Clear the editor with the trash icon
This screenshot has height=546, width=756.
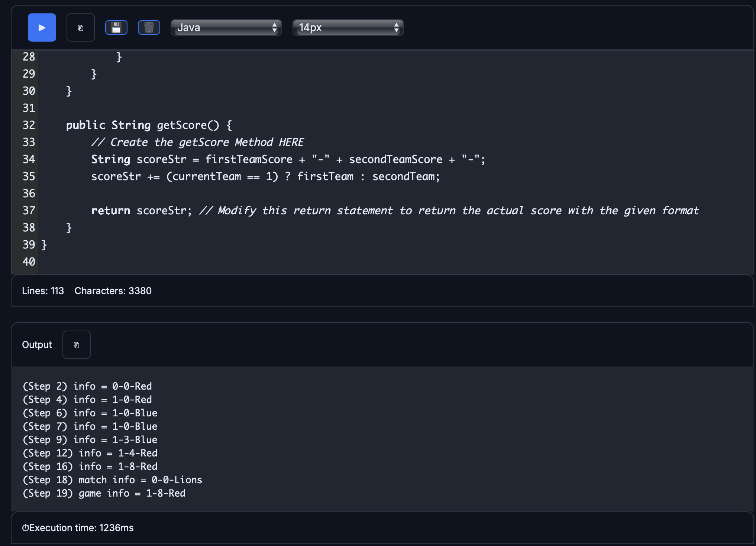coord(149,27)
